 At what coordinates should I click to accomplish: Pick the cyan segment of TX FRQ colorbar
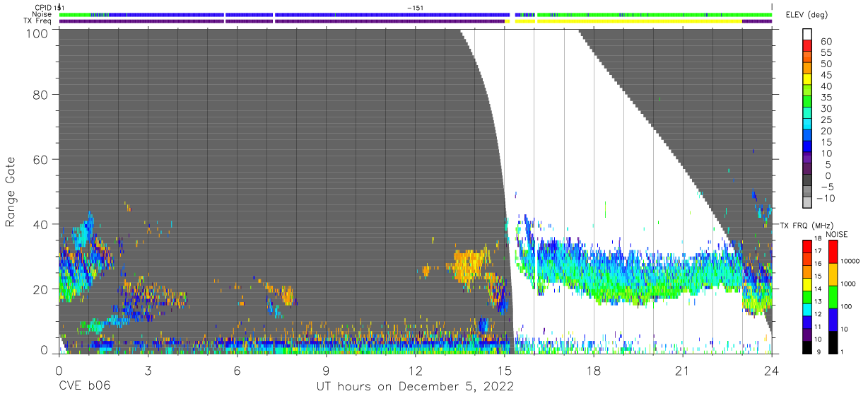[x=807, y=309]
